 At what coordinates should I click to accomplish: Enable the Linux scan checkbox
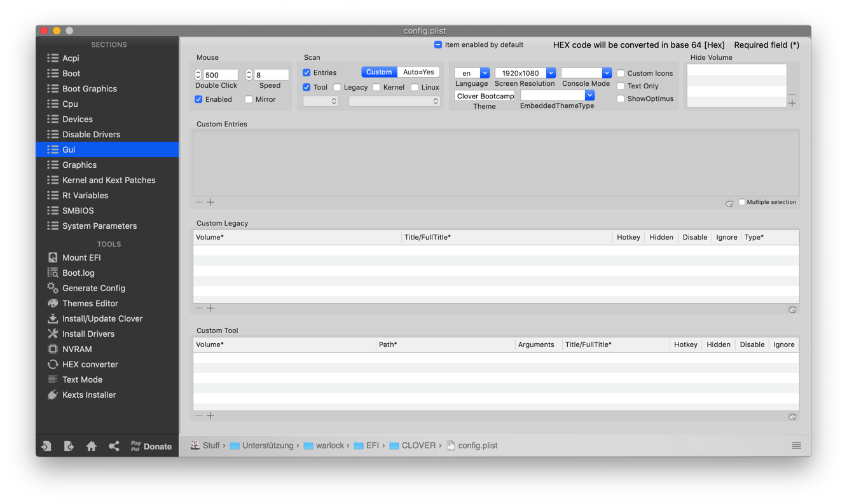pyautogui.click(x=415, y=87)
